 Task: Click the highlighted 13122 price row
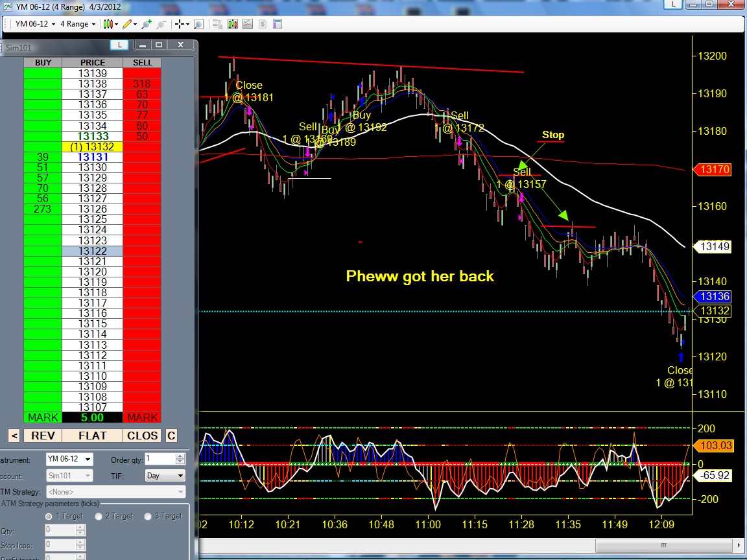[x=93, y=251]
